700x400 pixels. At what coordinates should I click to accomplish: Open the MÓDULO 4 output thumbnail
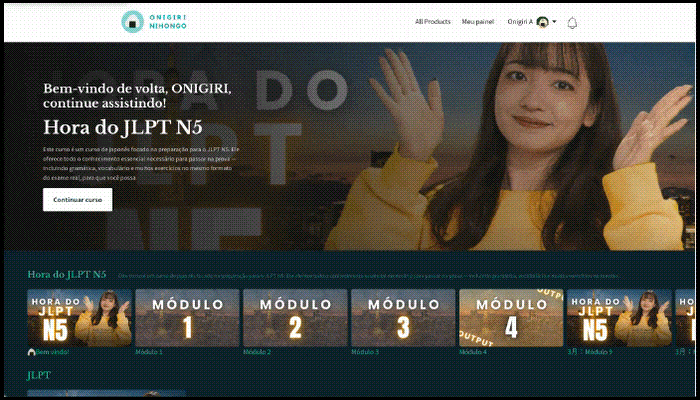point(512,318)
